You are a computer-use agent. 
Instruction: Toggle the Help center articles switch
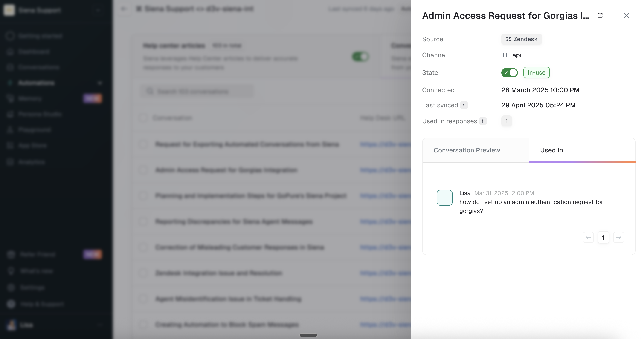(360, 57)
